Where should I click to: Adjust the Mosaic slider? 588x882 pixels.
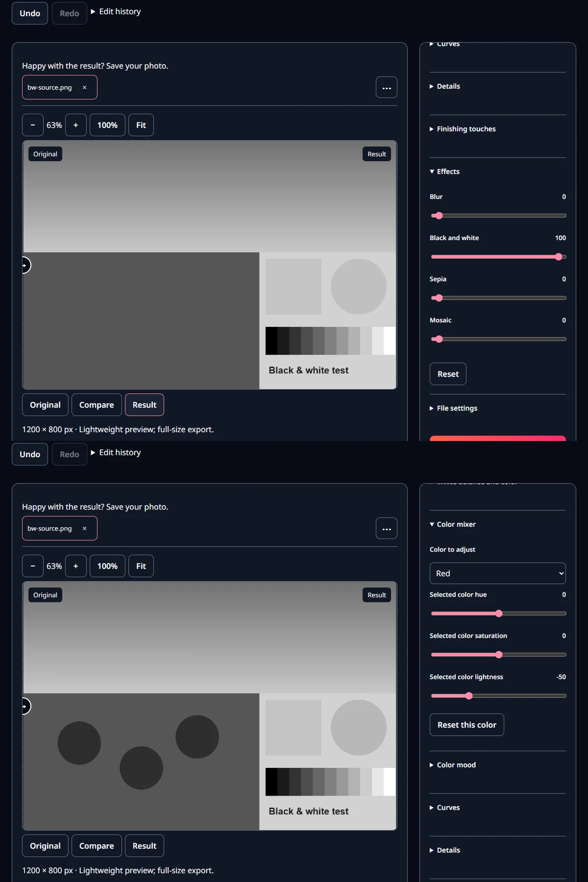[498, 339]
